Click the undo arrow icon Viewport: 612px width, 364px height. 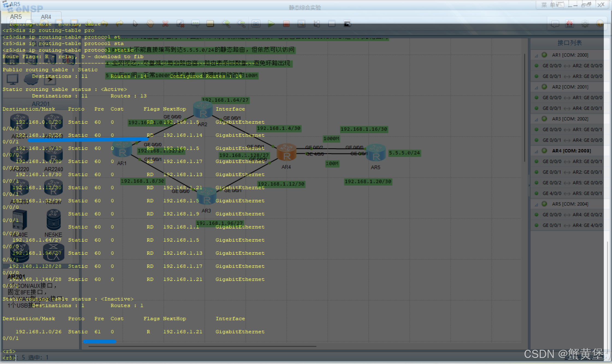pyautogui.click(x=104, y=24)
